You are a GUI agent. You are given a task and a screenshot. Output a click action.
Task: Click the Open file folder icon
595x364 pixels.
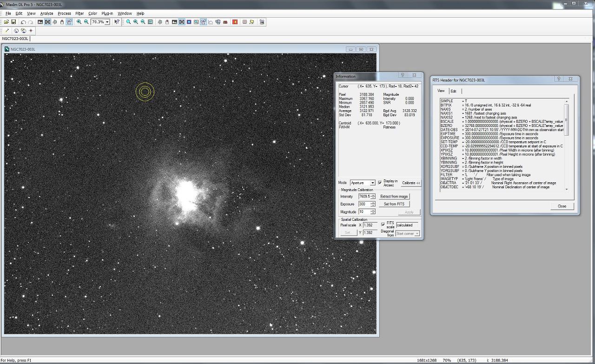(x=7, y=22)
